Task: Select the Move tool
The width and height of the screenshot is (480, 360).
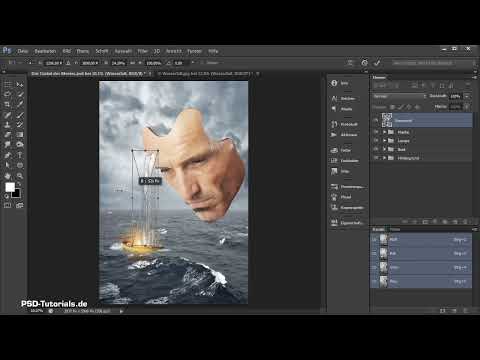Action: 20,84
